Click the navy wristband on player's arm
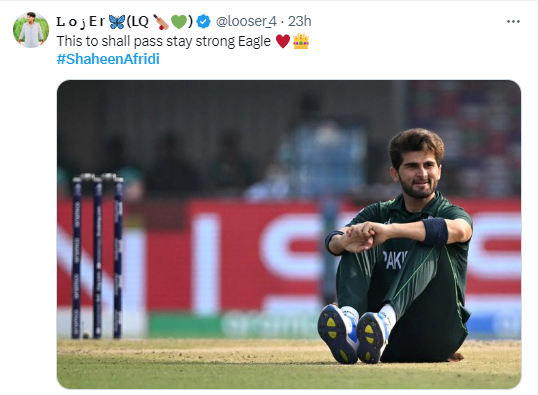Image resolution: width=538 pixels, height=395 pixels. click(435, 231)
